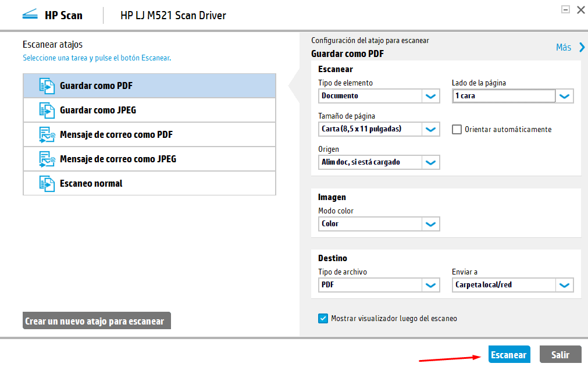Open Tamaño de página dropdown arrow
This screenshot has width=588, height=367.
430,129
